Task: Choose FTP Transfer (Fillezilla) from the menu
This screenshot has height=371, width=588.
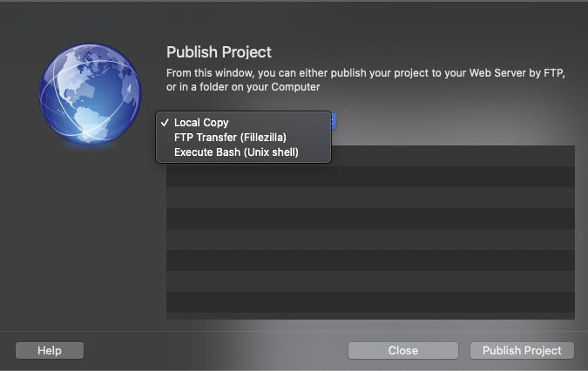Action: (x=230, y=138)
